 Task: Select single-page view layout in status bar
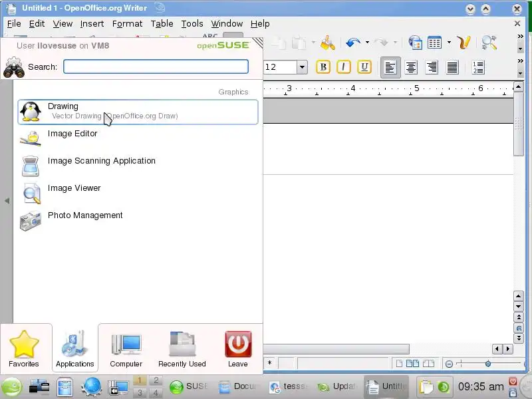click(399, 364)
